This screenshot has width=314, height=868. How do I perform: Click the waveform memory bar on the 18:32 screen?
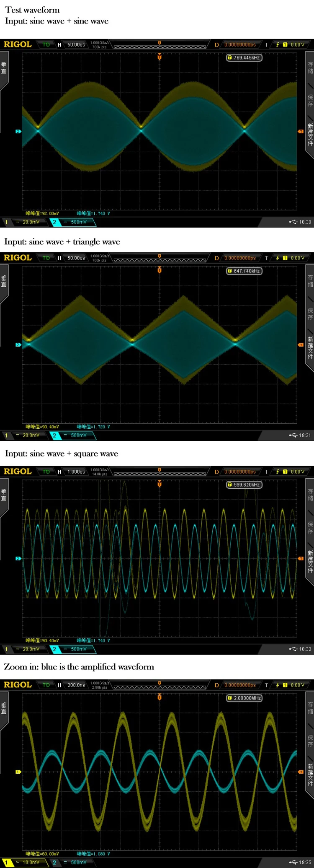click(x=160, y=474)
